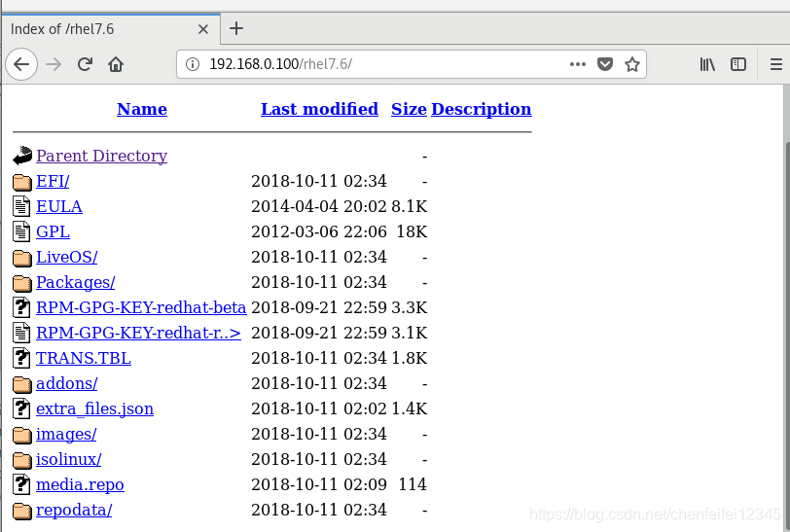Click the forward navigation arrow

(x=54, y=64)
